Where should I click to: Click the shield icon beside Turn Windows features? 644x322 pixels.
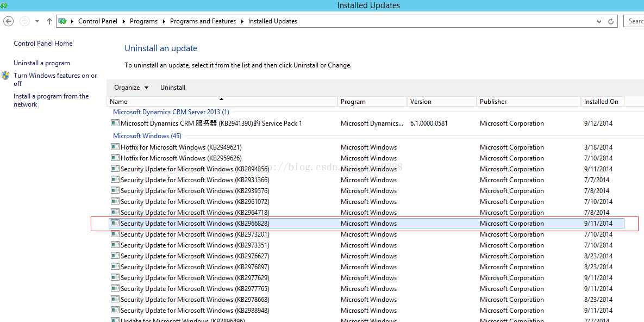[5, 76]
